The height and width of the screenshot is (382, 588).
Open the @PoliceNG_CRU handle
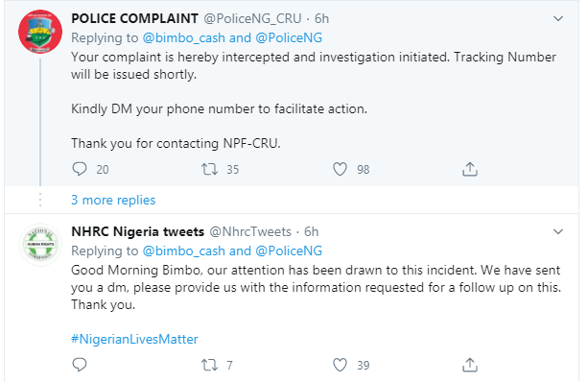[x=252, y=19]
